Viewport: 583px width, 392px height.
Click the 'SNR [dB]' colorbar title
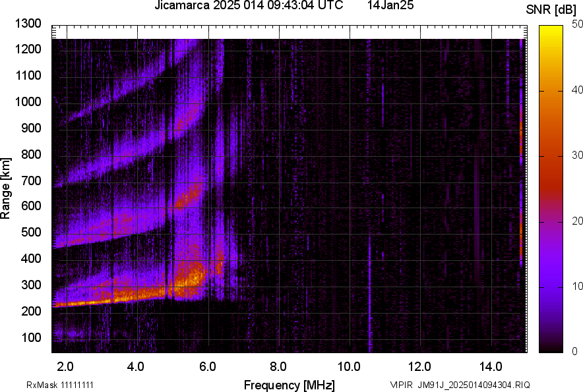(551, 10)
